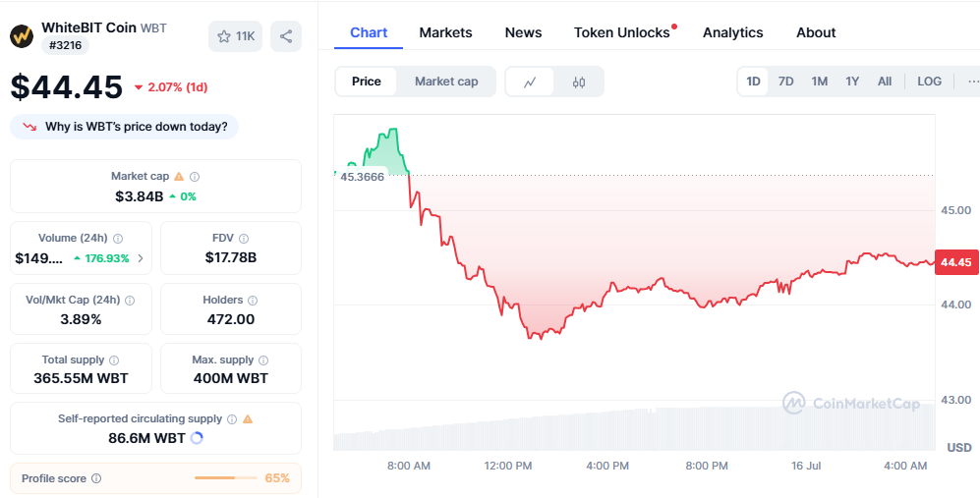980x498 pixels.
Task: Toggle chart to Price view
Action: [367, 82]
